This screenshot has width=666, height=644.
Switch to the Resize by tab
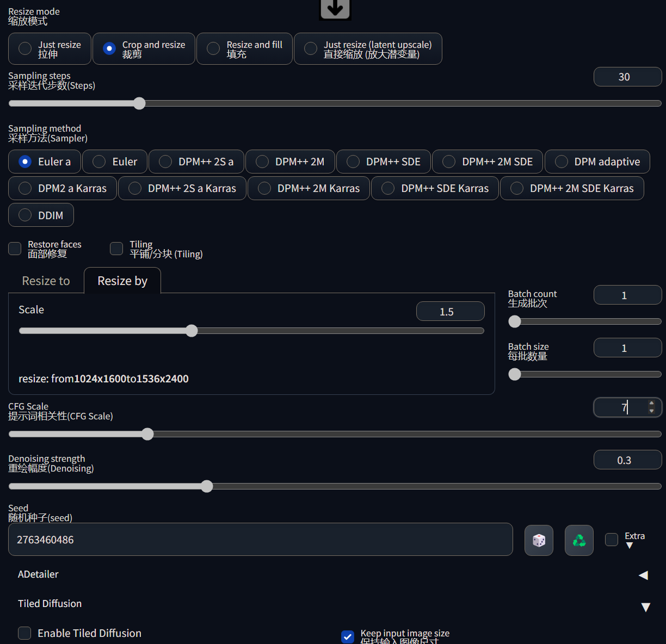tap(122, 281)
